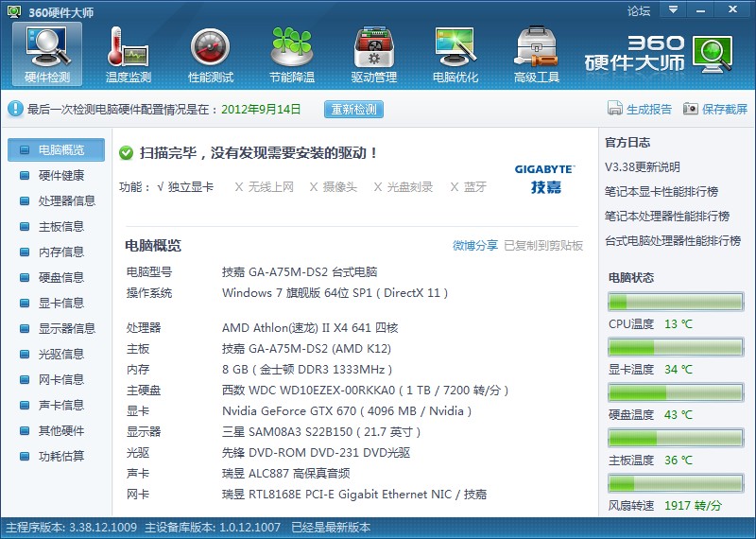Click the 独立显卡 feature label

point(191,187)
